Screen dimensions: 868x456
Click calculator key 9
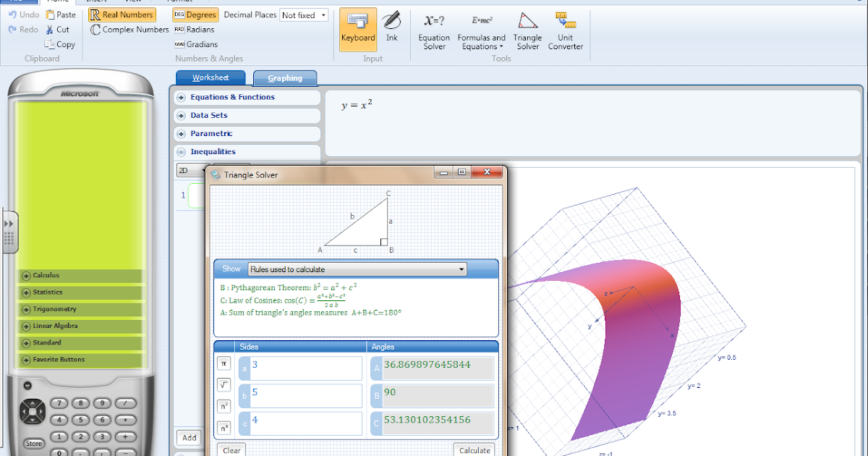click(103, 403)
